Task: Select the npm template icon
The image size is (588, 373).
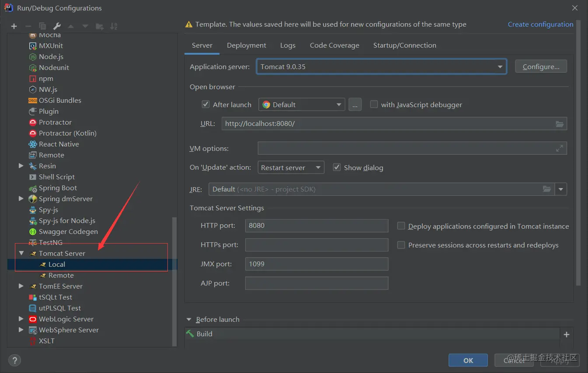Action: click(x=32, y=79)
